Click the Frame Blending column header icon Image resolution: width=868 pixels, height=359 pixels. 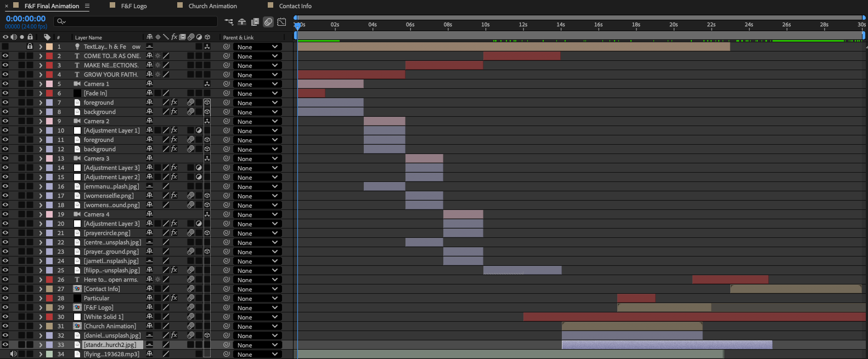(182, 37)
